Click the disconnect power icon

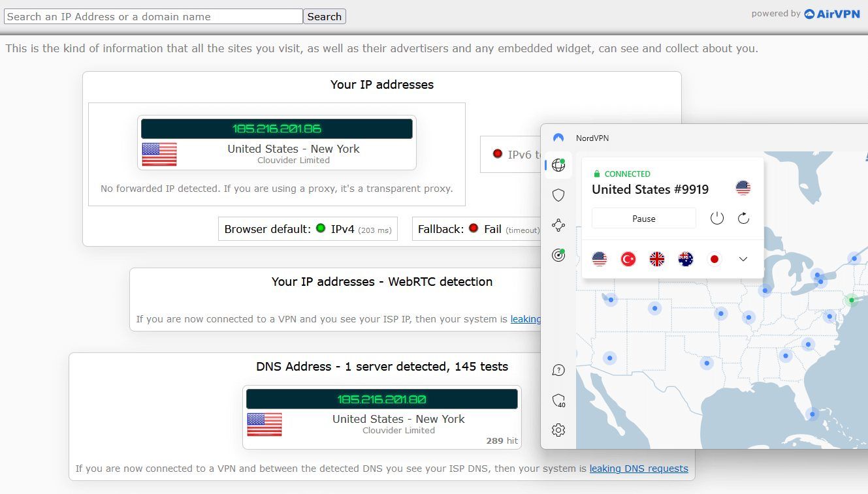pos(717,218)
